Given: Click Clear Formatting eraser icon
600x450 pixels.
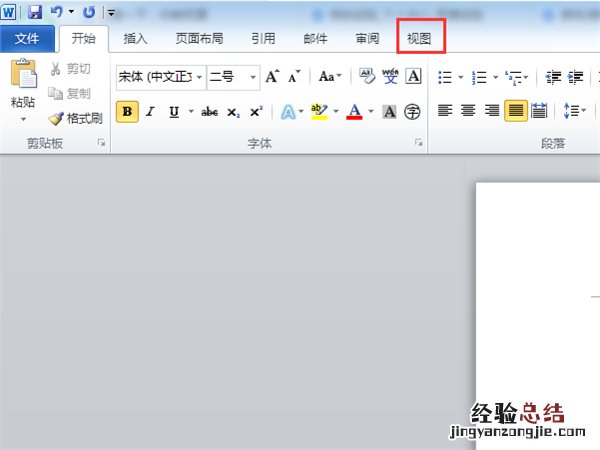Looking at the screenshot, I should coord(367,76).
